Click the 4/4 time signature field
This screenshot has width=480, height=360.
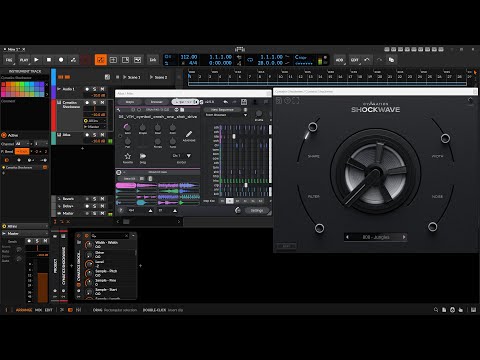tap(193, 63)
